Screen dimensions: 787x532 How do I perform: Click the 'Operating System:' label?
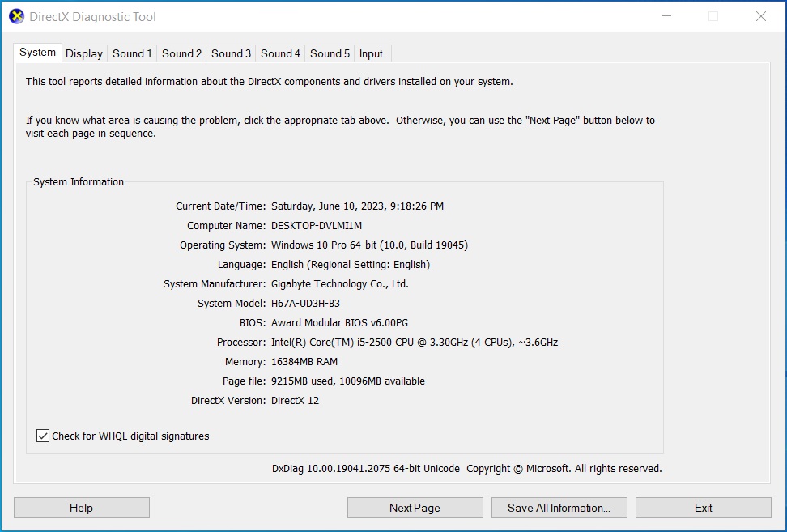[223, 245]
